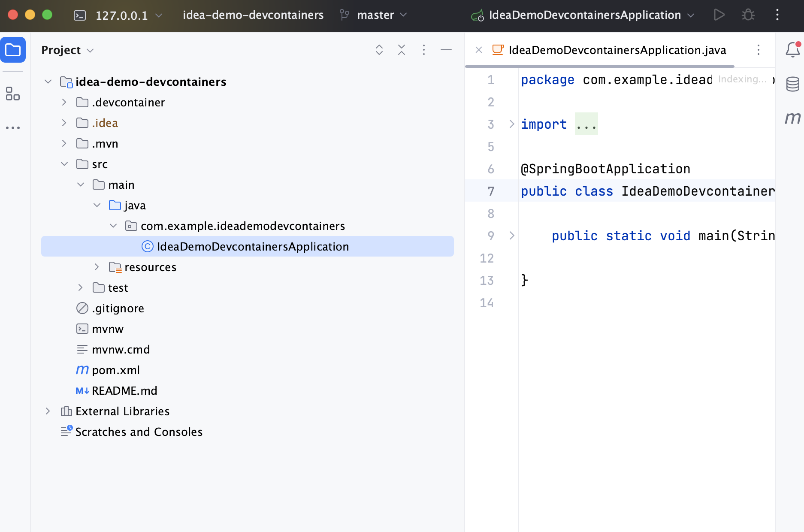Open the Database tool window
This screenshot has width=804, height=532.
793,84
